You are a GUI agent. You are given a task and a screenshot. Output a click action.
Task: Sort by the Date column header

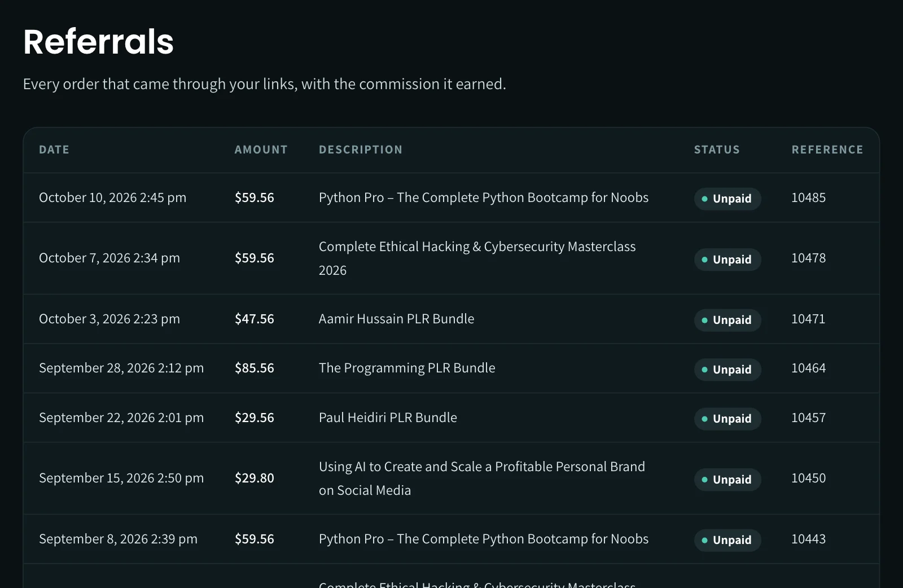coord(54,150)
